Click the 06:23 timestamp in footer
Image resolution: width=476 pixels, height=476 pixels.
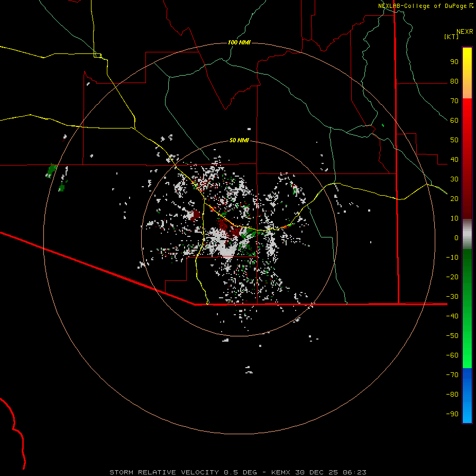coord(354,472)
